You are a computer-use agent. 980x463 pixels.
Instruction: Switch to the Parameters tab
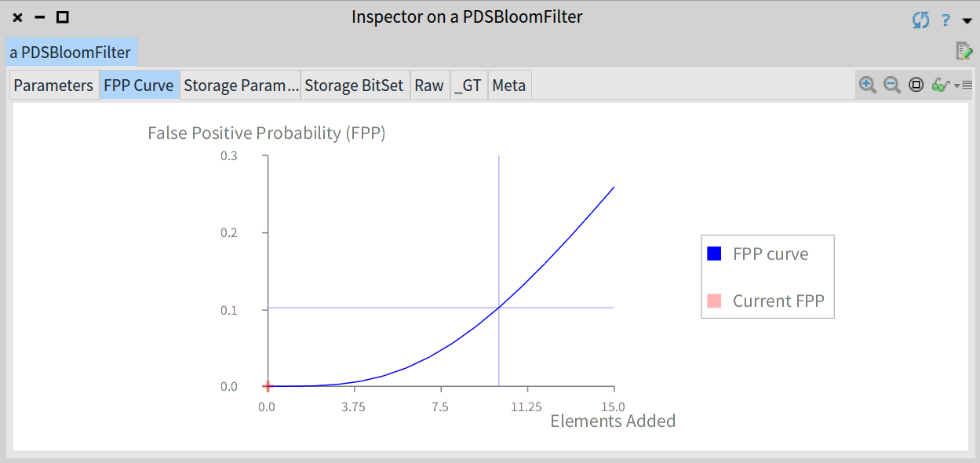point(53,85)
